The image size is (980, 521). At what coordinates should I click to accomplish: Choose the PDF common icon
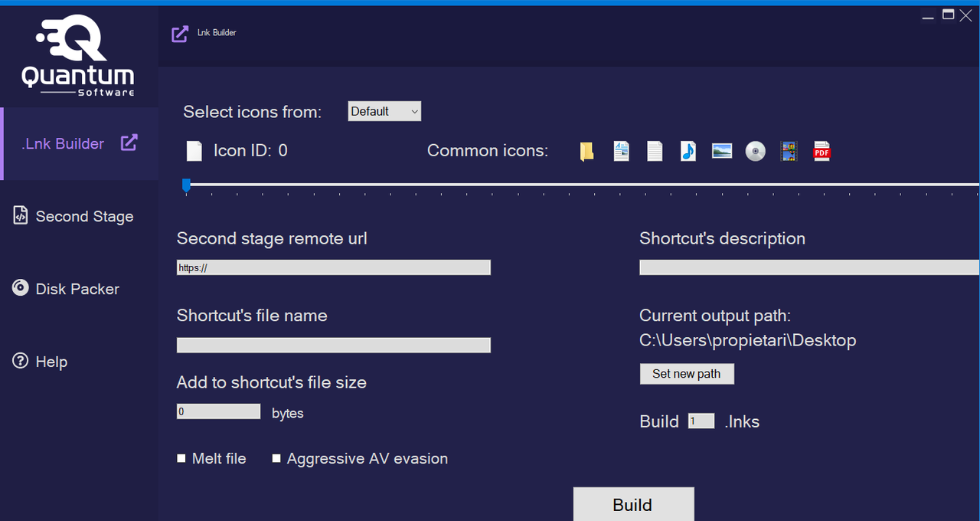(x=822, y=152)
